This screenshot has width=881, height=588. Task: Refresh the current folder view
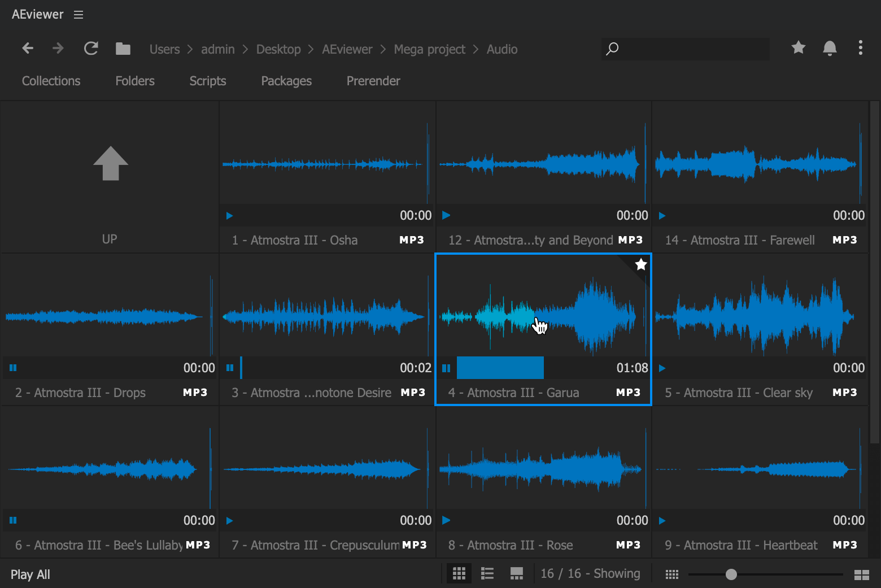pos(91,49)
